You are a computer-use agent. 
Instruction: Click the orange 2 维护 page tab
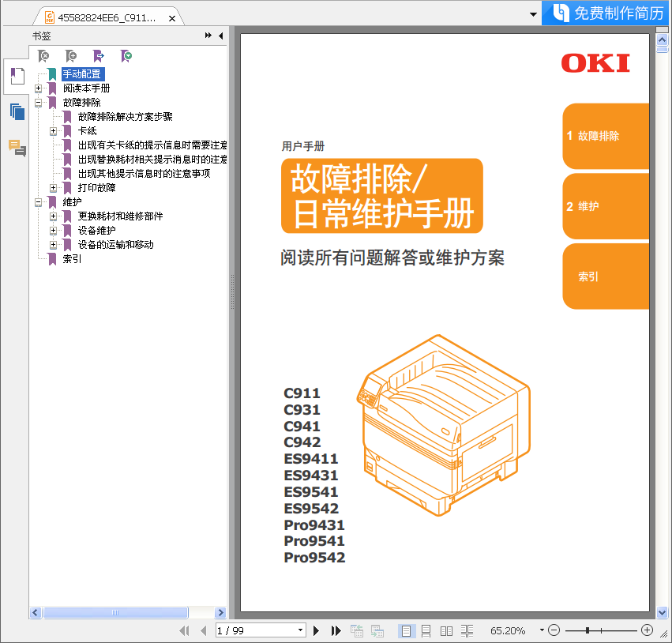tap(606, 206)
